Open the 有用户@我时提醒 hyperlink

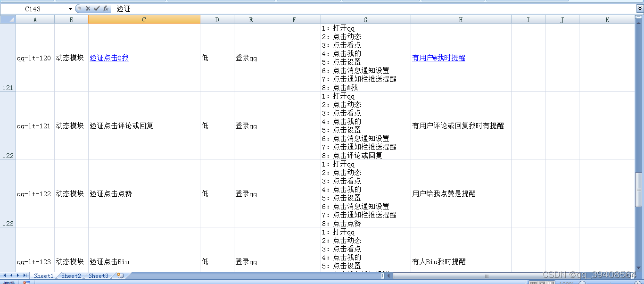coord(438,58)
